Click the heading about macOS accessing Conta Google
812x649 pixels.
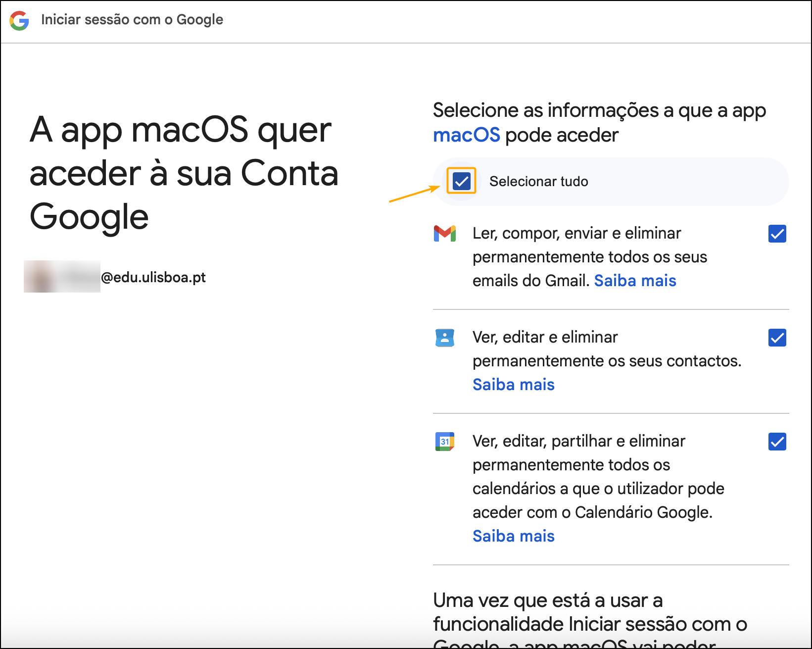pos(184,173)
